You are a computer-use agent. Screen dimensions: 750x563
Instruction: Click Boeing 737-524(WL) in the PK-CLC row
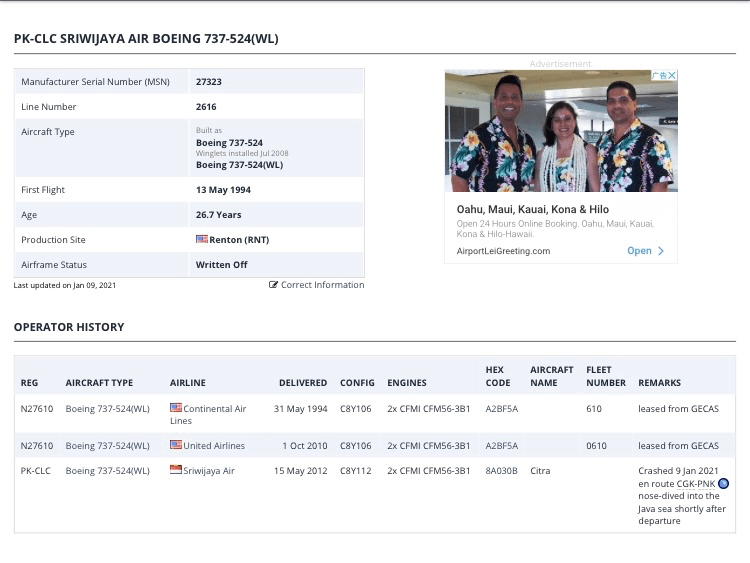coord(107,470)
